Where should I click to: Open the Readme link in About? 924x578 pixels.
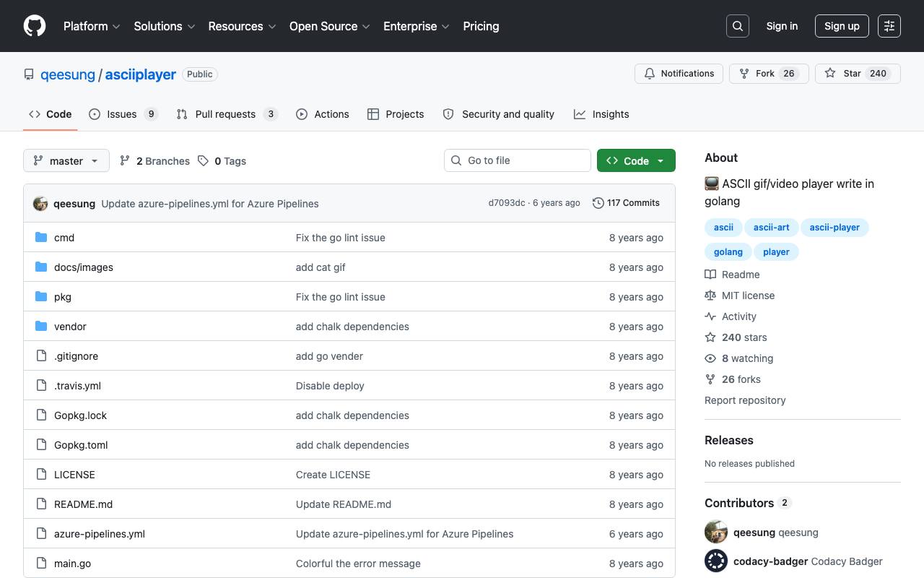pos(732,275)
